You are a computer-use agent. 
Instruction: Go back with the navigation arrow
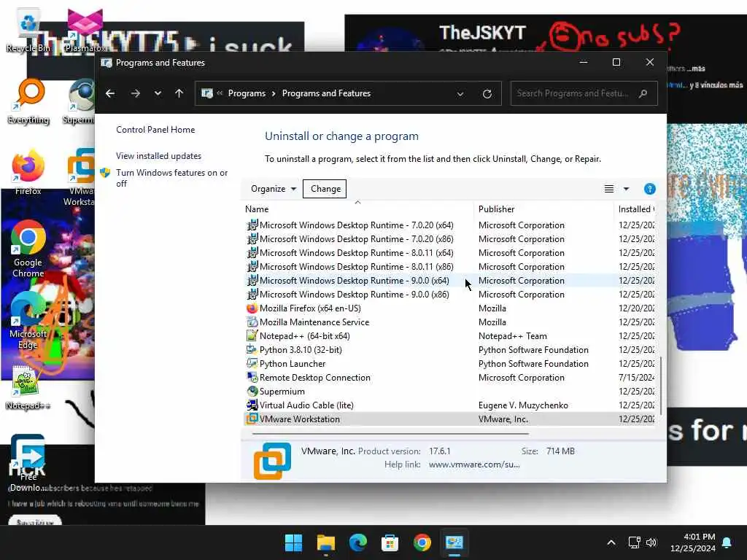[110, 93]
